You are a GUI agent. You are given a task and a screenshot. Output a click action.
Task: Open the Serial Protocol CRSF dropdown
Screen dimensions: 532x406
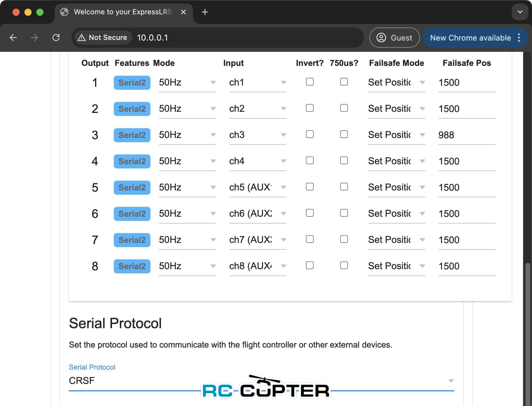tap(261, 381)
